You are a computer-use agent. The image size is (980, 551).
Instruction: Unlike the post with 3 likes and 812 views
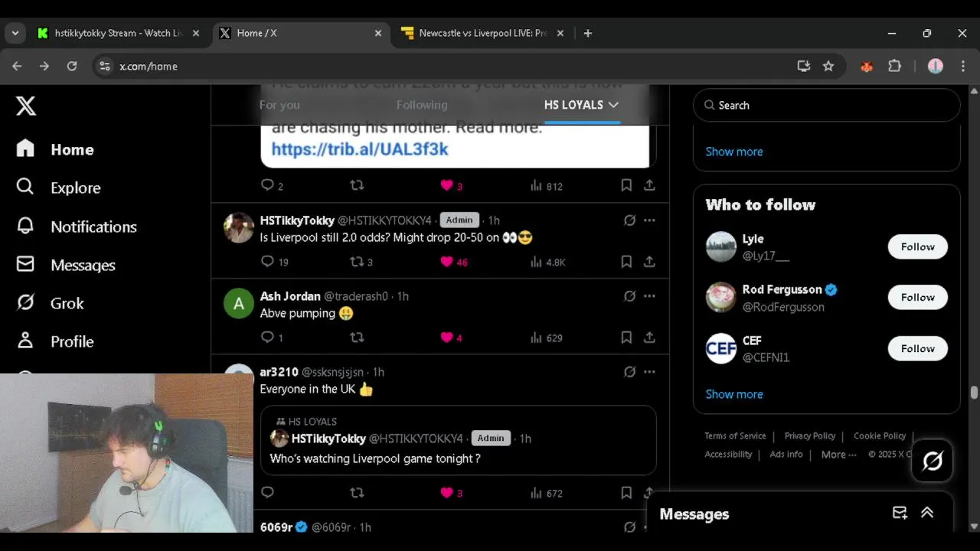(451, 185)
